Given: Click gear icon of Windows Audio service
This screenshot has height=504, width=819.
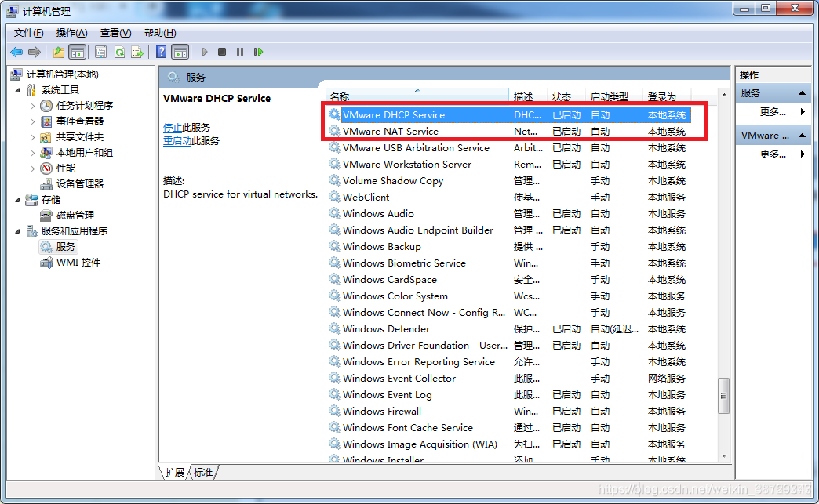Looking at the screenshot, I should [x=334, y=213].
